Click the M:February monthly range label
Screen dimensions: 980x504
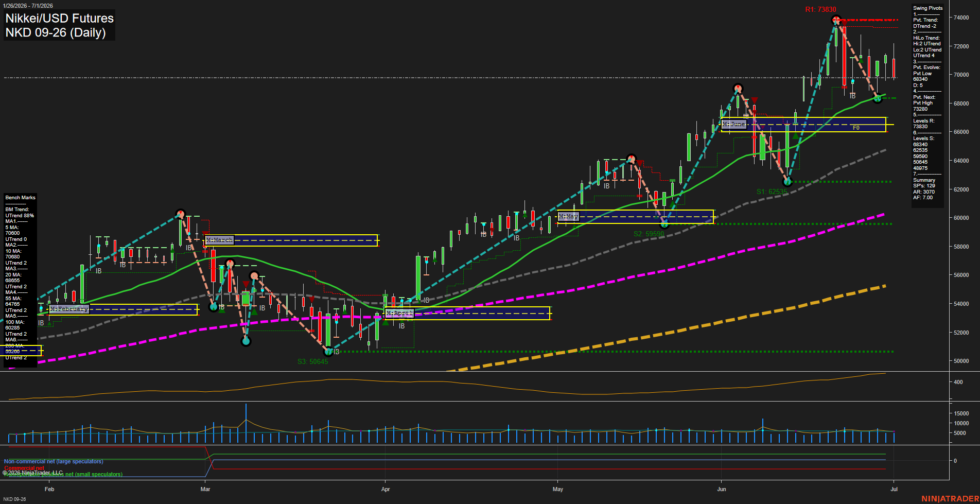coord(69,309)
